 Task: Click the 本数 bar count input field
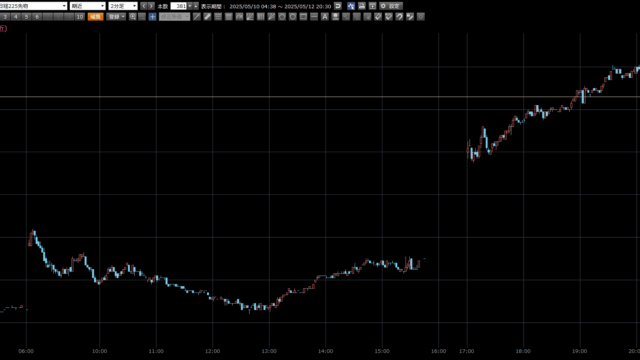click(179, 6)
